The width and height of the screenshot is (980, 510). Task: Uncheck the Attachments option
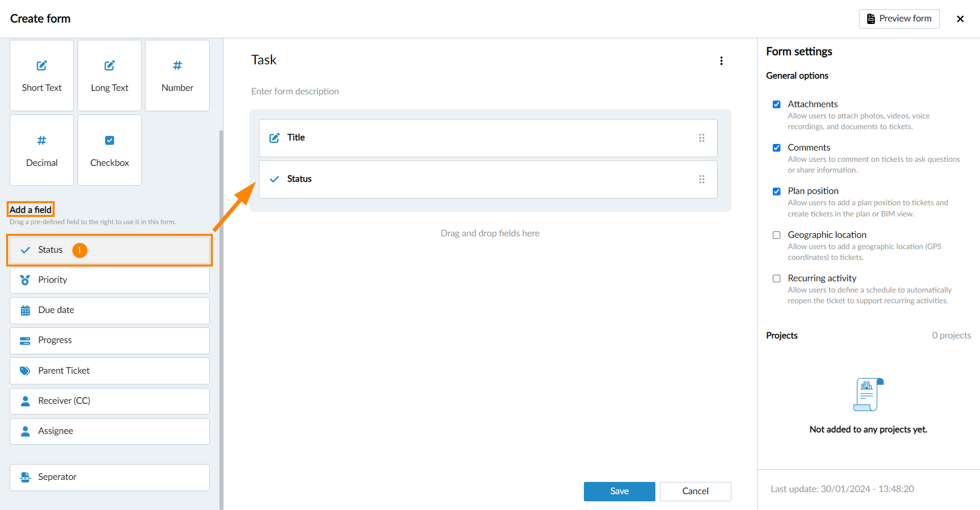click(776, 105)
